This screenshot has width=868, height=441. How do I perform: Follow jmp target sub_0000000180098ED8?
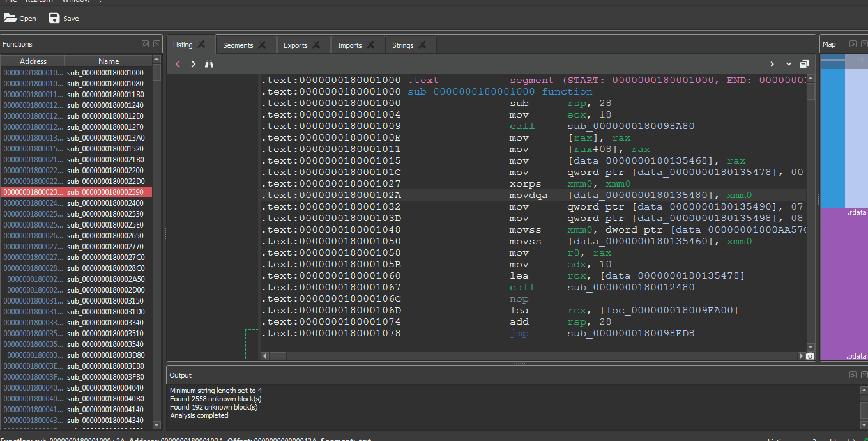coord(630,333)
